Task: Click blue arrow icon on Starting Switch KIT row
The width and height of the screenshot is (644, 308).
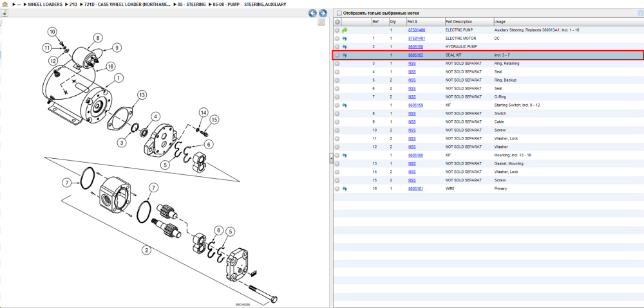Action: (345, 105)
